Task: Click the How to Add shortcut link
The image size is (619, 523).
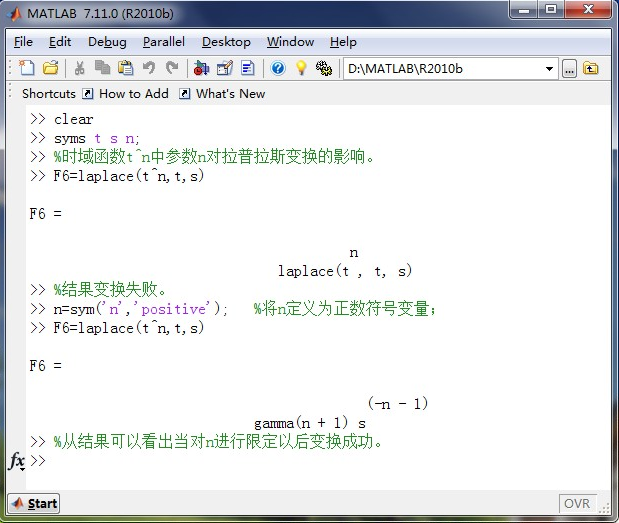Action: 134,94
